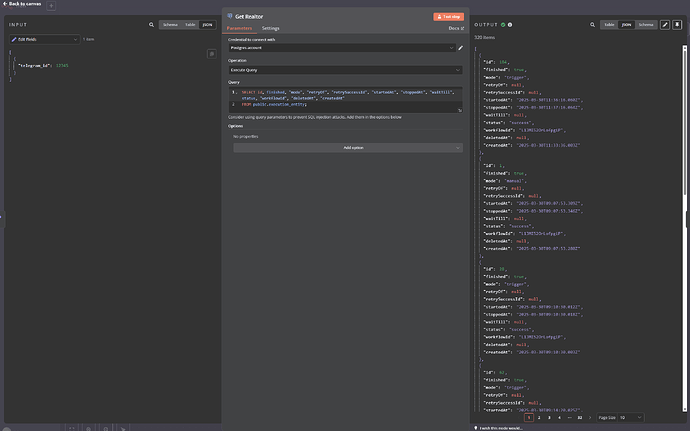
Task: Click the Options section label
Action: point(235,126)
